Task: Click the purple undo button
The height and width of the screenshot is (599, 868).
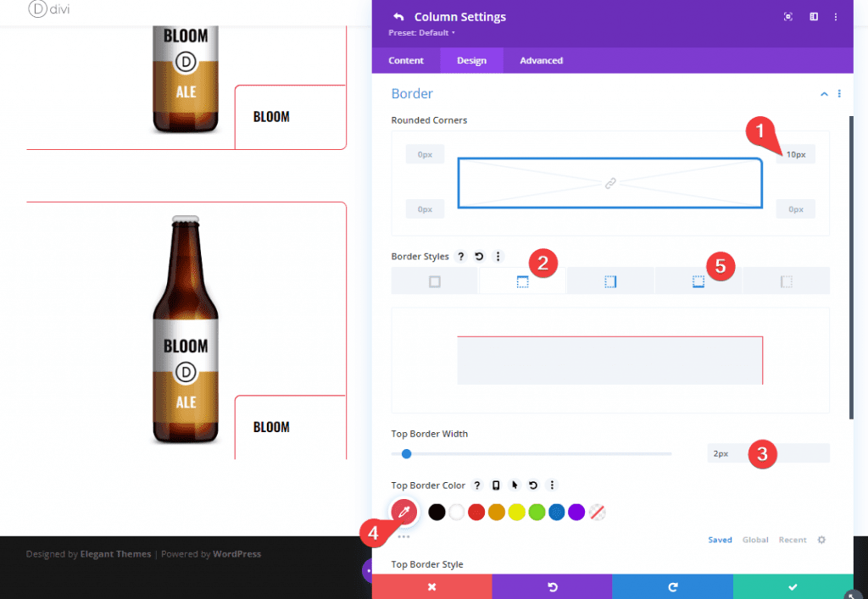Action: tap(552, 587)
